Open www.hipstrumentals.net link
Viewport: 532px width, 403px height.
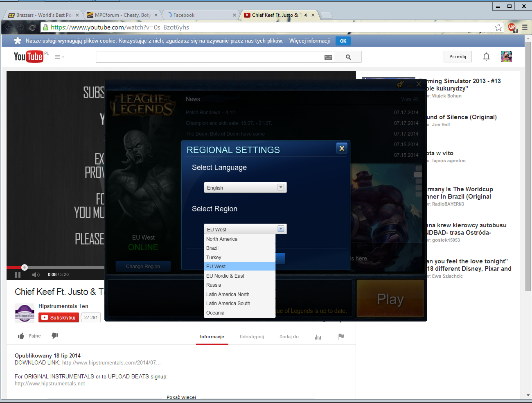pos(50,384)
